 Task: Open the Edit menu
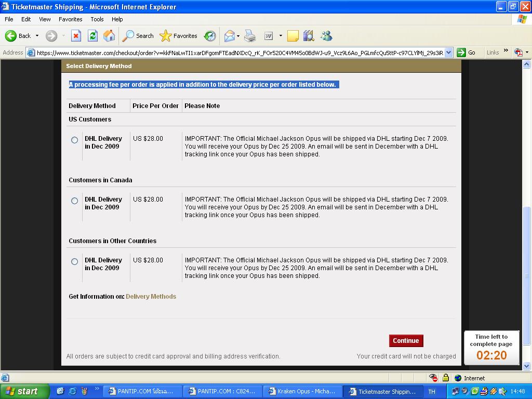pyautogui.click(x=26, y=19)
